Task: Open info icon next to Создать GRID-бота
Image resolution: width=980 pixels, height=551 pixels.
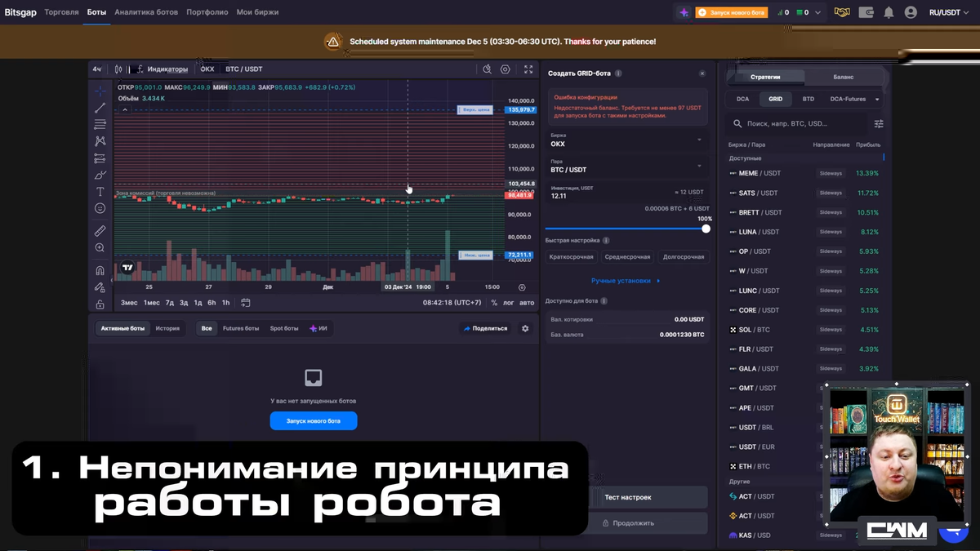Action: [x=618, y=73]
